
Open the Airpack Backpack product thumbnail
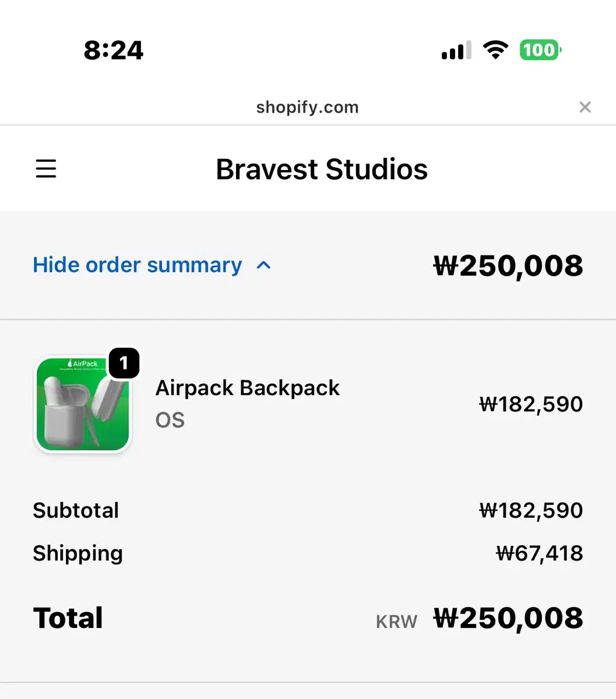(83, 404)
